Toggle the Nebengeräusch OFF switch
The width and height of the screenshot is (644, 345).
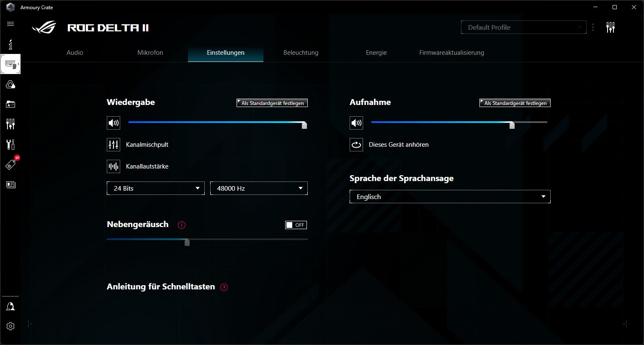pos(296,225)
